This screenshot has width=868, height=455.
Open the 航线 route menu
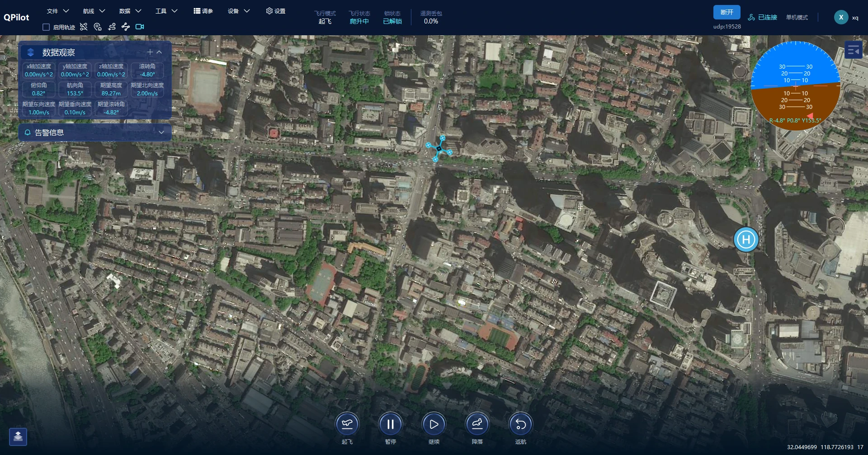pos(94,11)
